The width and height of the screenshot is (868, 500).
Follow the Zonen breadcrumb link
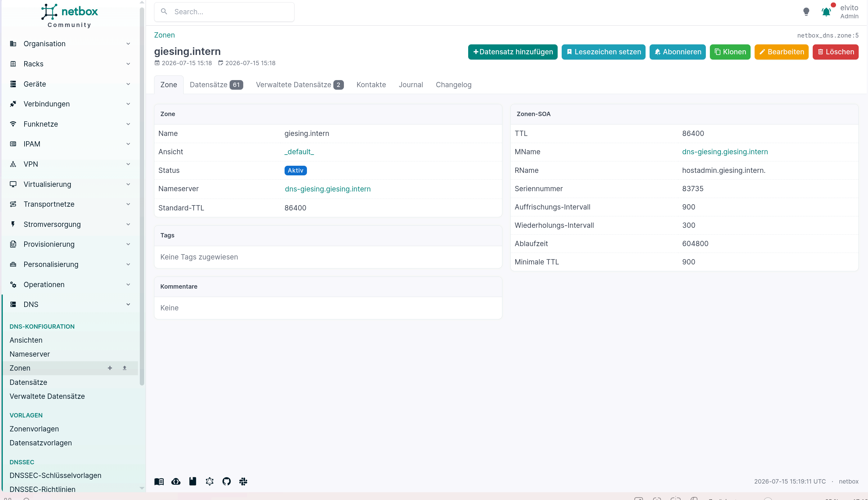(165, 35)
